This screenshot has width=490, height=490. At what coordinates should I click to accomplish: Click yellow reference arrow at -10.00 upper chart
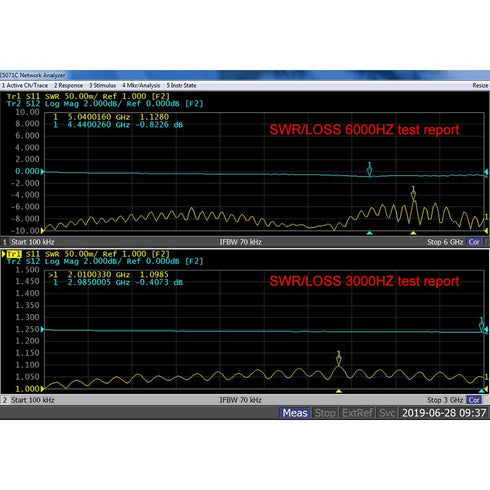click(42, 231)
